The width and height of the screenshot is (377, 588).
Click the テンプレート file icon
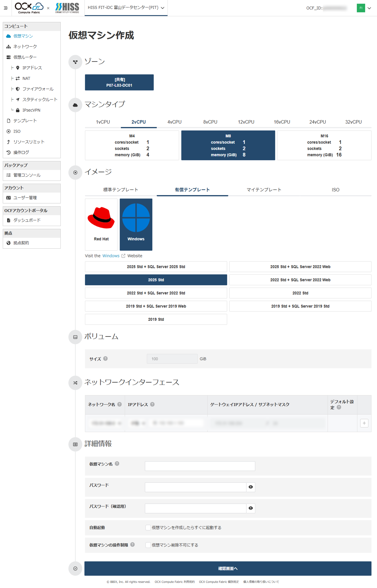(9, 121)
